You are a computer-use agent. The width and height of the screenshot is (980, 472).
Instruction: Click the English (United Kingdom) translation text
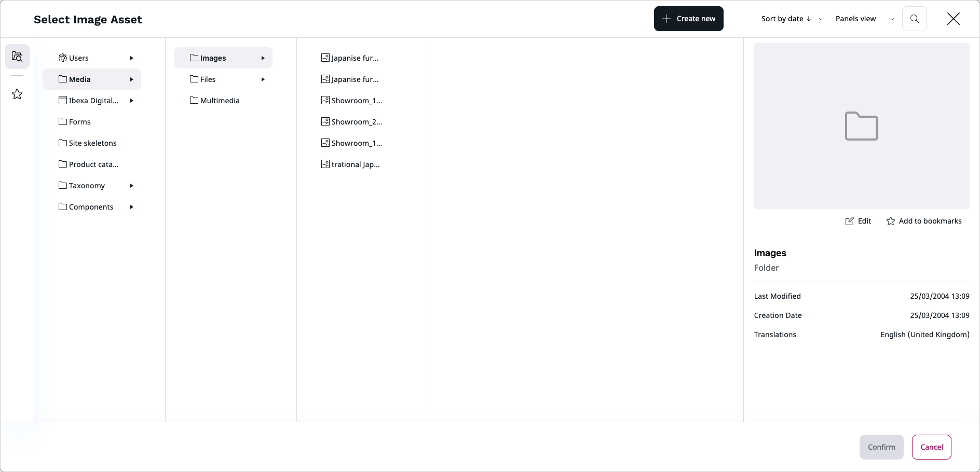tap(924, 335)
